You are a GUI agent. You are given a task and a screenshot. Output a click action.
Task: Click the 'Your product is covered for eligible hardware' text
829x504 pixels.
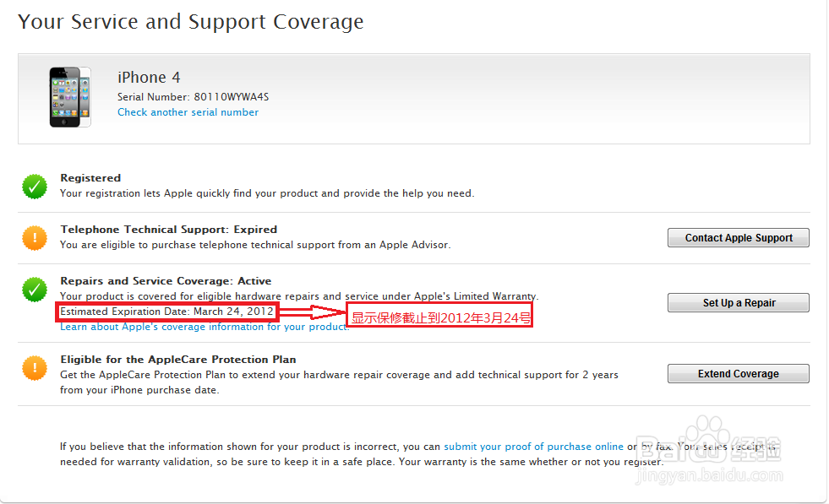click(x=299, y=296)
